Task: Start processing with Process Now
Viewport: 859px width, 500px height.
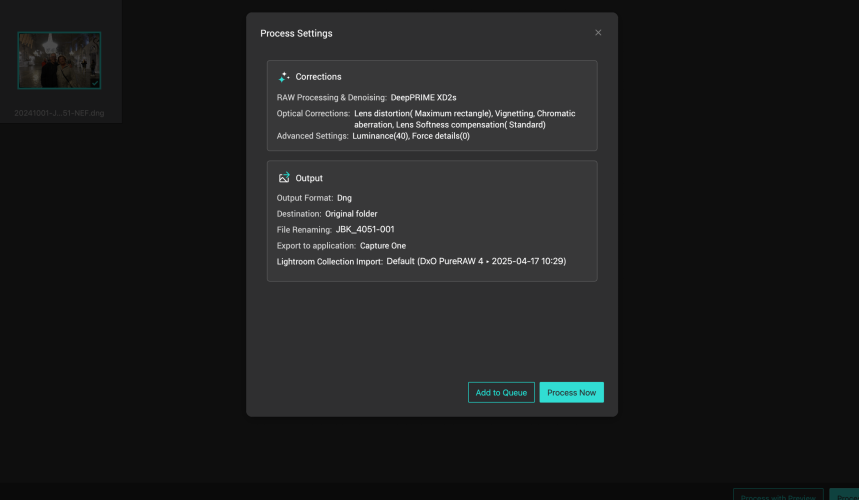Action: pyautogui.click(x=571, y=393)
